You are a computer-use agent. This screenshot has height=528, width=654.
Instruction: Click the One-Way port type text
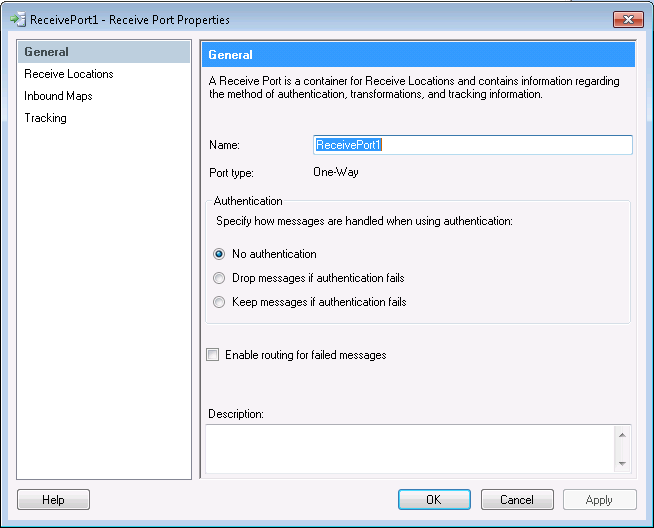336,172
